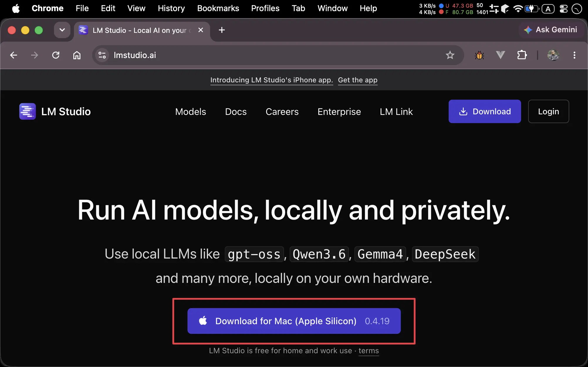The width and height of the screenshot is (588, 367).
Task: Open the LM Link page
Action: point(396,112)
